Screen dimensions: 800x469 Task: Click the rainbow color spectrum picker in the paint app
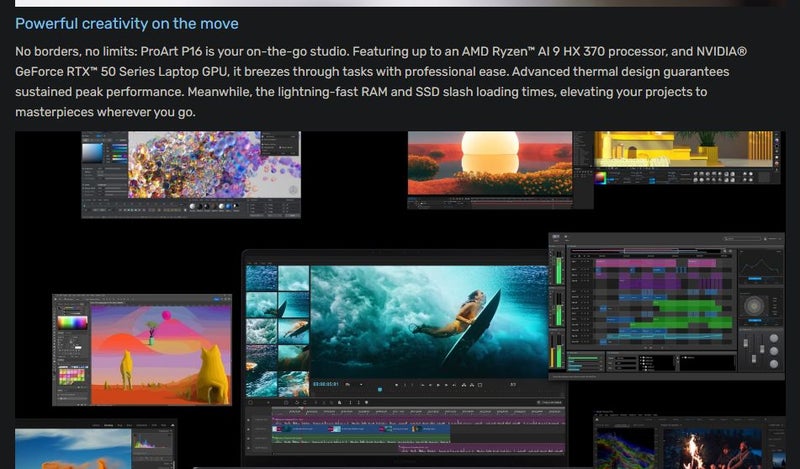click(x=72, y=323)
